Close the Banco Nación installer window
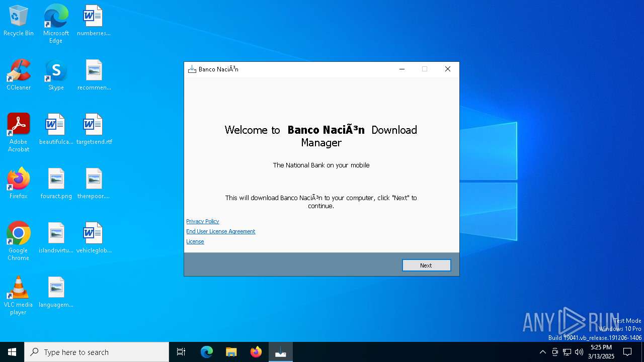 (x=447, y=69)
